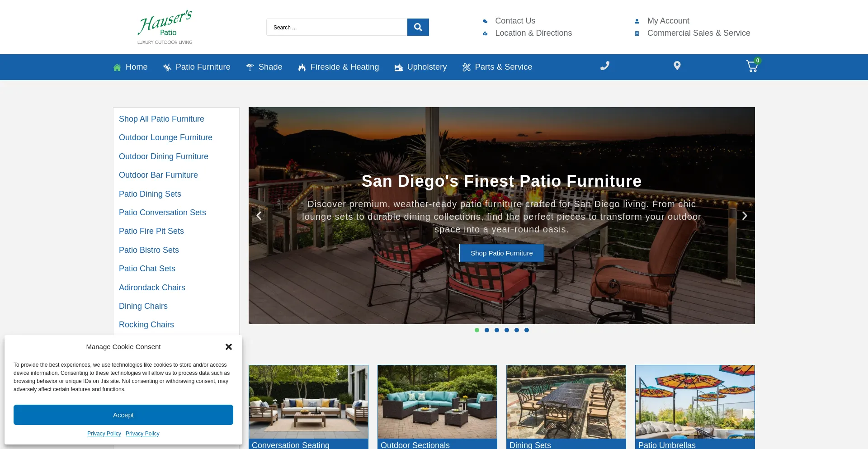Select the fifth carousel dot
The width and height of the screenshot is (868, 449).
pos(517,330)
